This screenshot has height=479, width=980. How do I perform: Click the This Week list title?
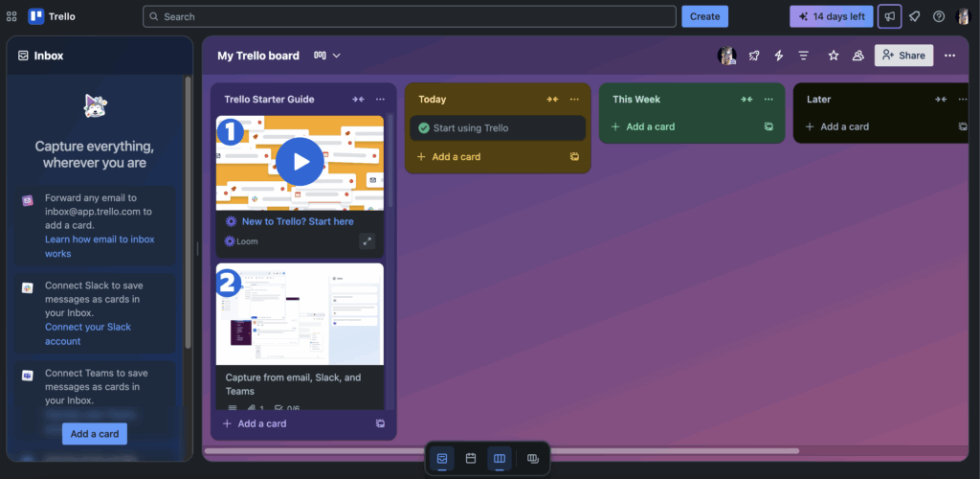pyautogui.click(x=636, y=100)
